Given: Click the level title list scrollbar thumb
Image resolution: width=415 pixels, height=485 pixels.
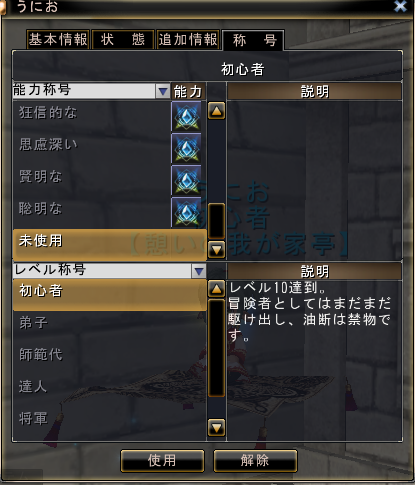Looking at the screenshot, I should pyautogui.click(x=216, y=348).
